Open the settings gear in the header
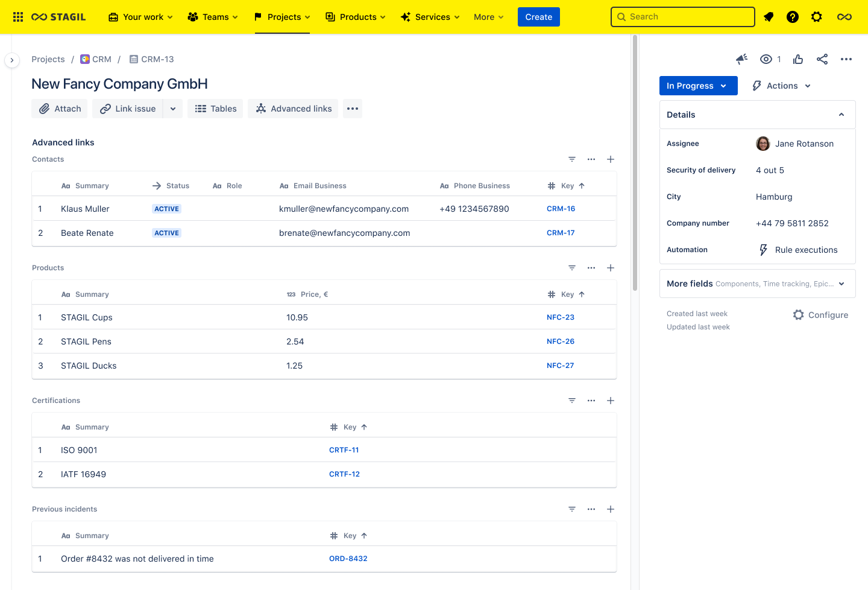The width and height of the screenshot is (868, 590). 817,17
